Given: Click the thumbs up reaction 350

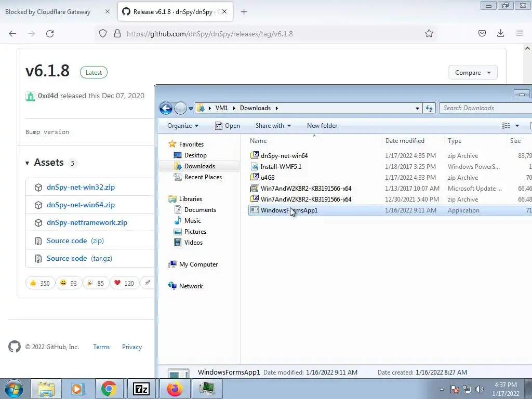Looking at the screenshot, I should 39,283.
